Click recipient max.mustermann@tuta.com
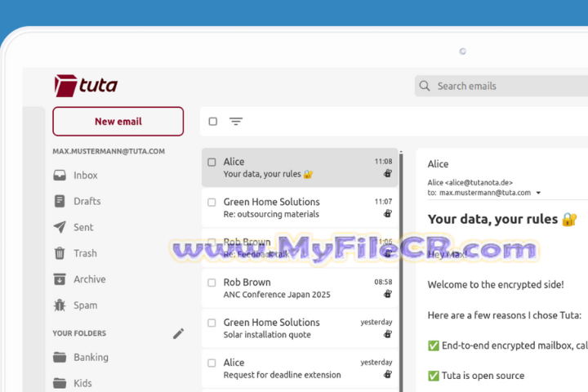The width and height of the screenshot is (588, 392). [x=485, y=193]
